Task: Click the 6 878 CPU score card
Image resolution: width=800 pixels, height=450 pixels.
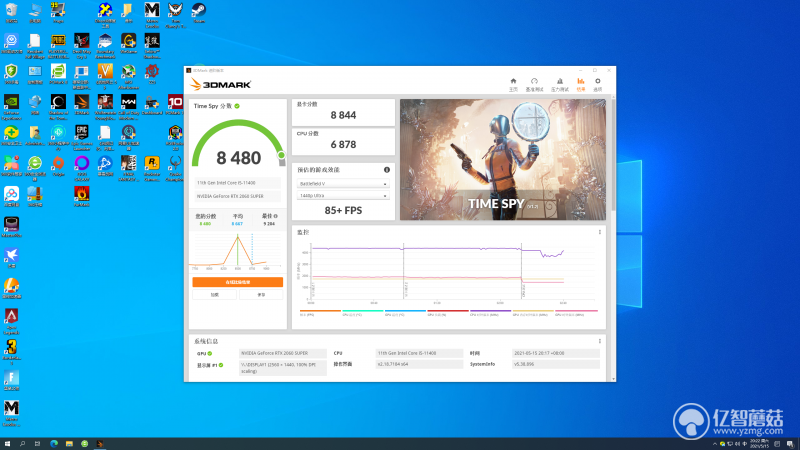Action: (x=343, y=141)
